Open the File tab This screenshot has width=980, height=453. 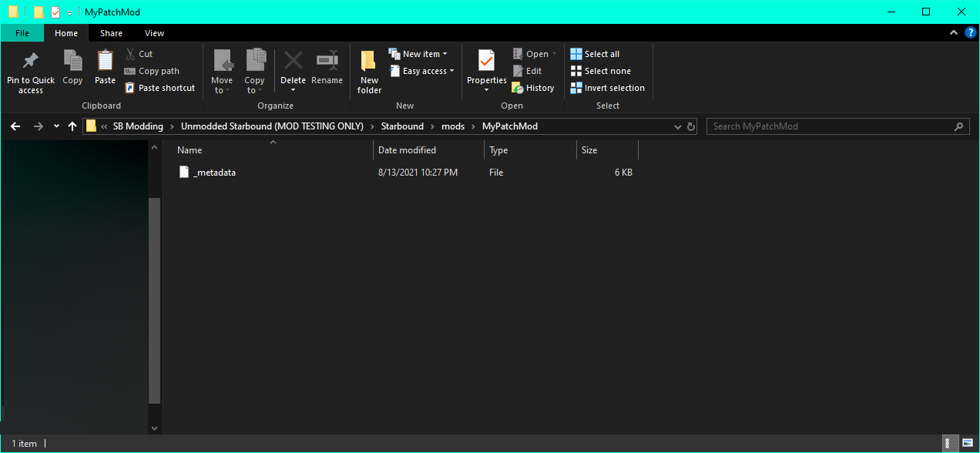coord(22,33)
